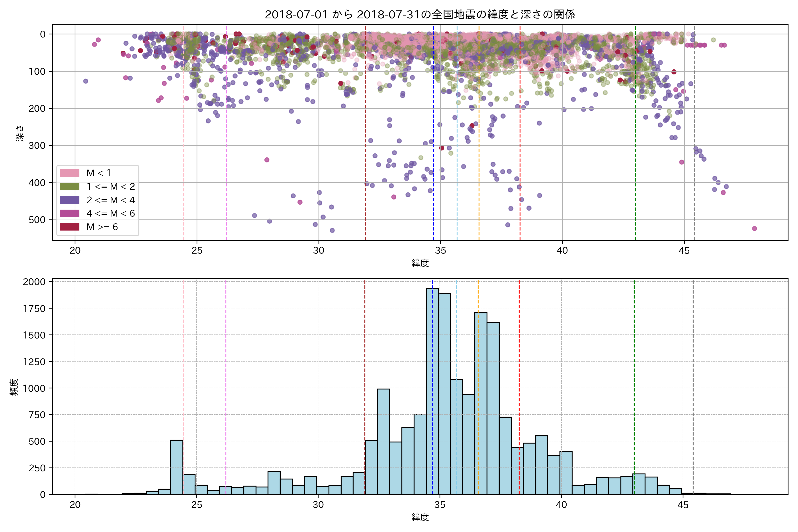This screenshot has height=532, width=798.
Task: Click the lone magenta point deepest at far right
Action: click(754, 229)
